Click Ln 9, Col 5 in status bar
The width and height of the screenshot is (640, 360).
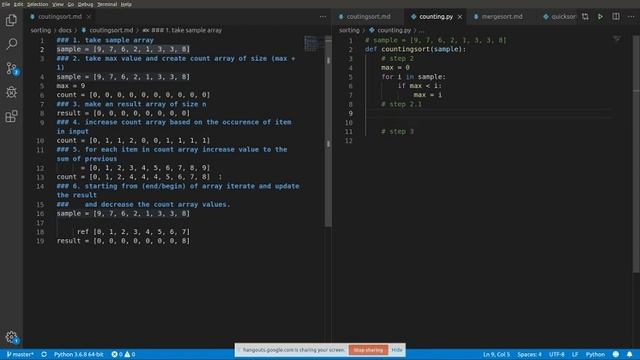click(496, 354)
